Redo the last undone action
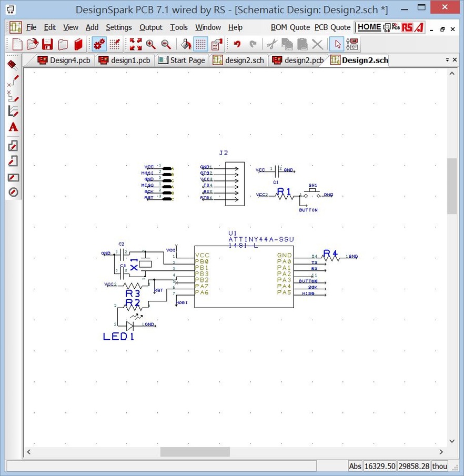464x476 pixels. click(x=253, y=44)
